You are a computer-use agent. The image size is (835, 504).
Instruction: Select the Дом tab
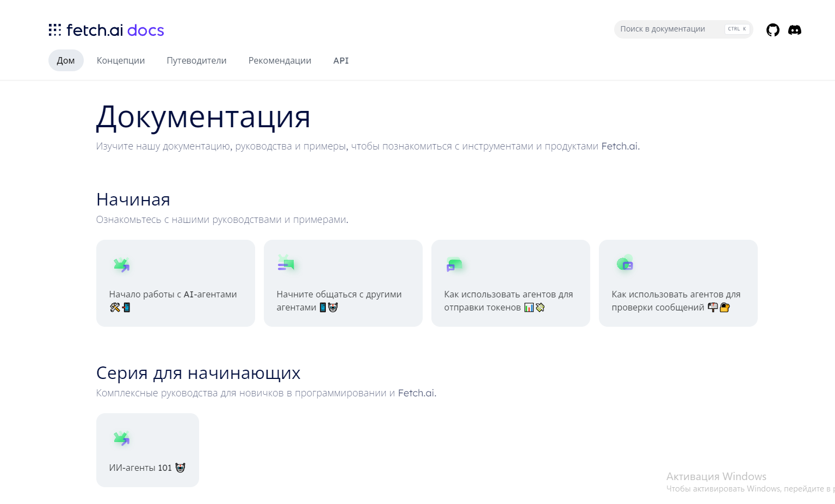click(66, 60)
